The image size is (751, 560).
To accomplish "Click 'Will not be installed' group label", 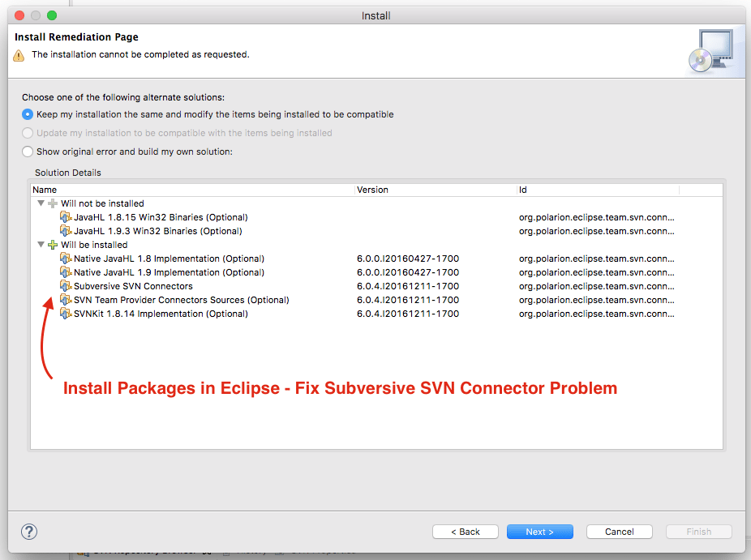I will (102, 203).
